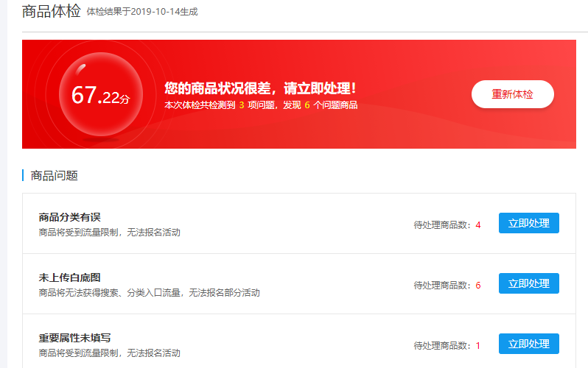This screenshot has height=368, width=588.
Task: Click the summary line under the warning headline
Action: click(x=260, y=105)
